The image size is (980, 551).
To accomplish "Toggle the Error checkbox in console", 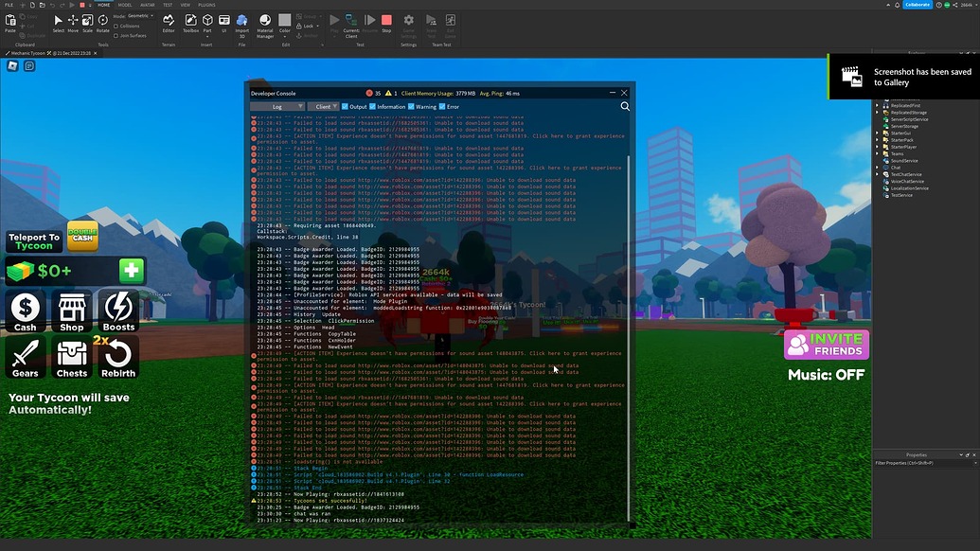I will (x=442, y=107).
